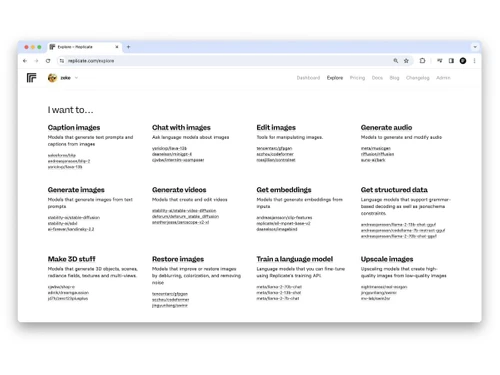Open suno-ai/bark model link
500x375 pixels.
click(373, 160)
